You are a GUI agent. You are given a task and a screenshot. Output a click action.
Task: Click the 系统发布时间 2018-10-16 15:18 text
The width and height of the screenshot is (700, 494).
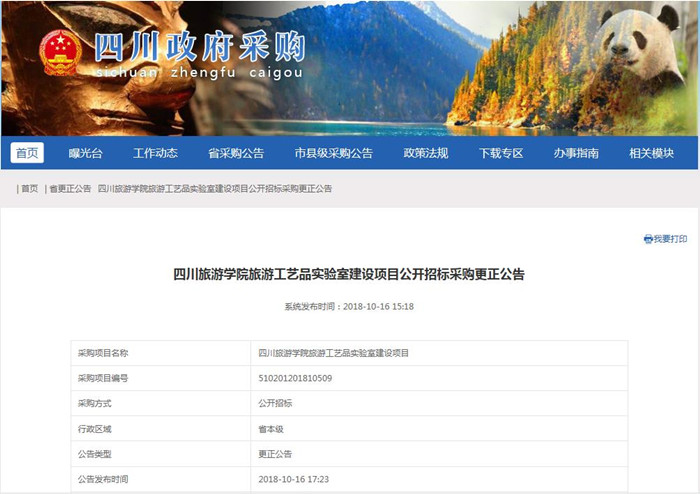349,307
